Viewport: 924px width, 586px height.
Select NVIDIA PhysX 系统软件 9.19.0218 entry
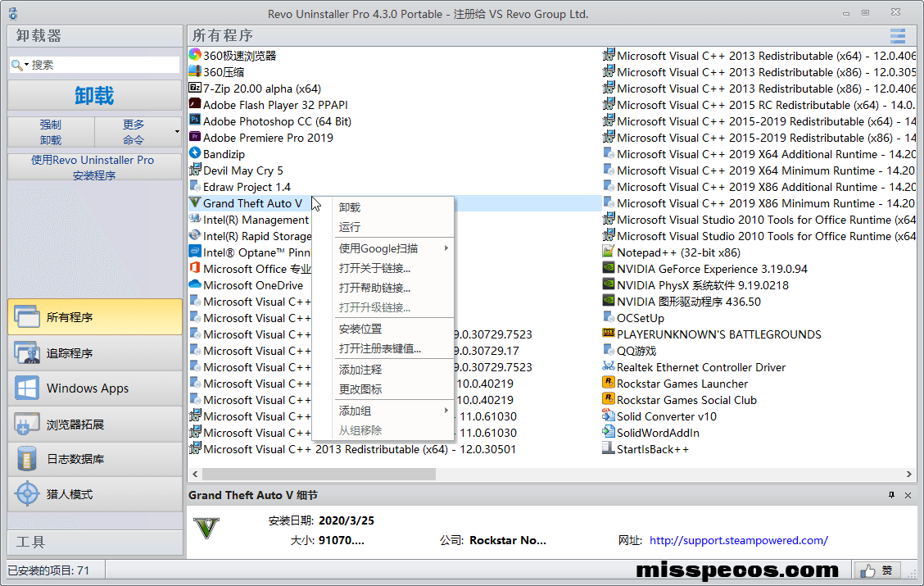point(703,284)
